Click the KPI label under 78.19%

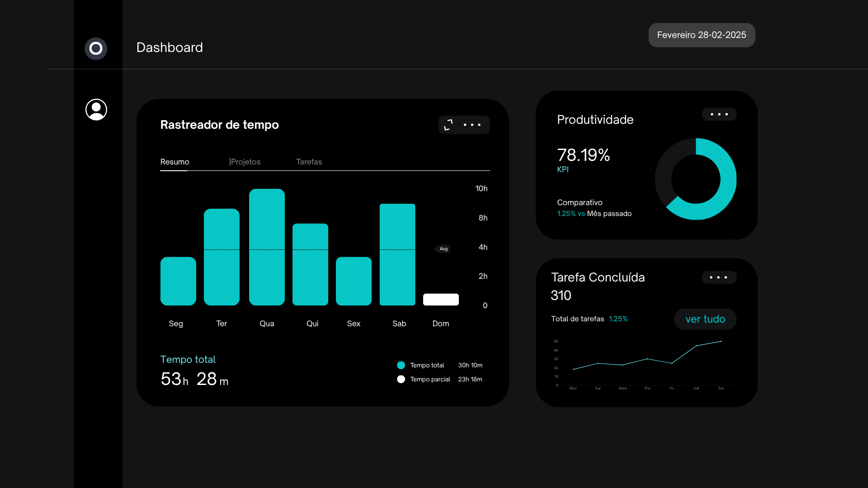(563, 169)
